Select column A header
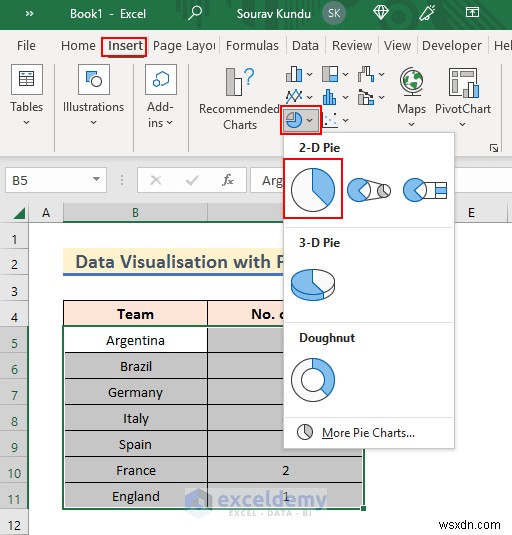Image resolution: width=512 pixels, height=535 pixels. (x=46, y=213)
